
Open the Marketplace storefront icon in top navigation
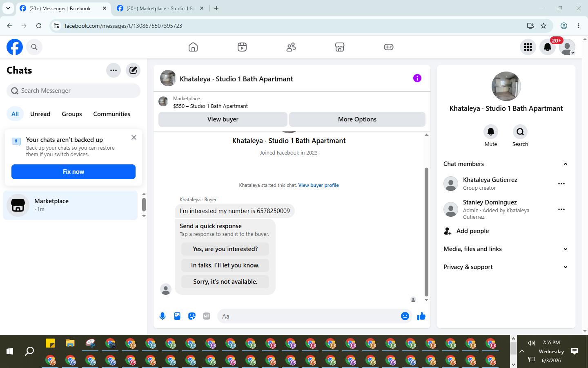tap(340, 47)
